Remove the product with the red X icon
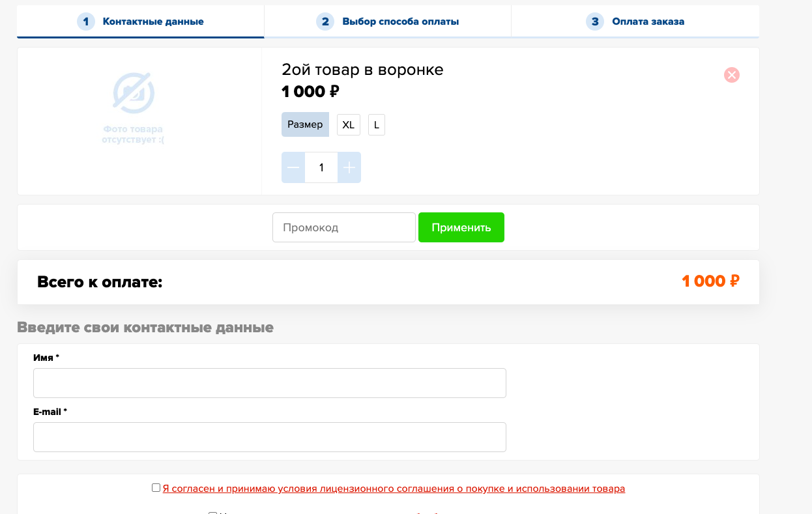812x514 pixels. tap(731, 75)
